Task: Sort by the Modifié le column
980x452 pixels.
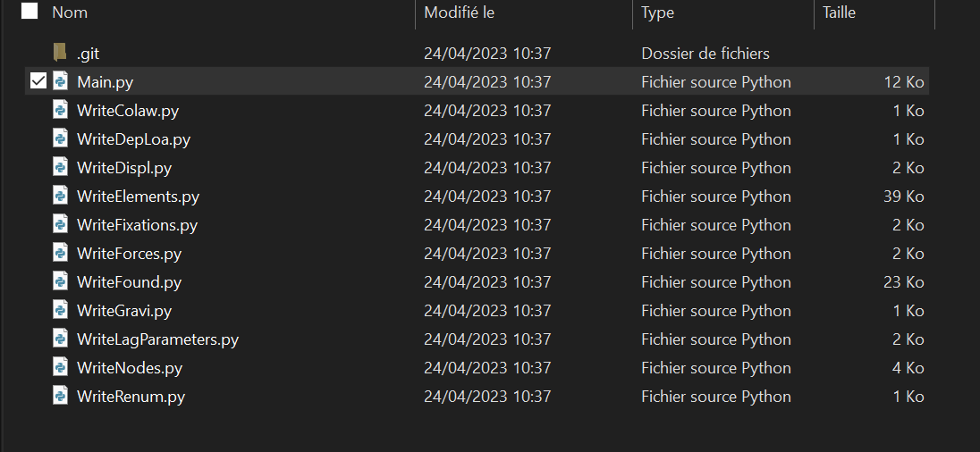Action: click(459, 13)
